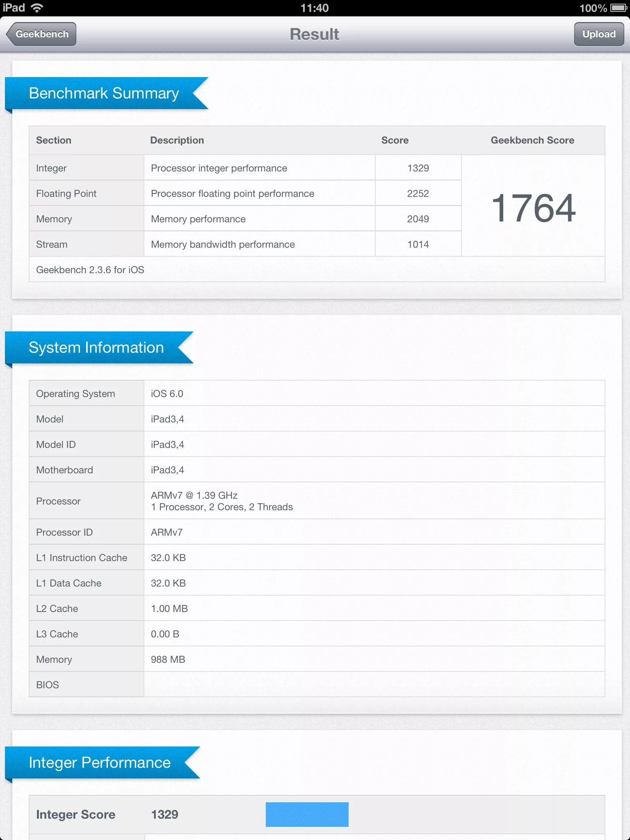Tap 'Processor floating point performance' description
This screenshot has width=630, height=840.
coord(233,194)
